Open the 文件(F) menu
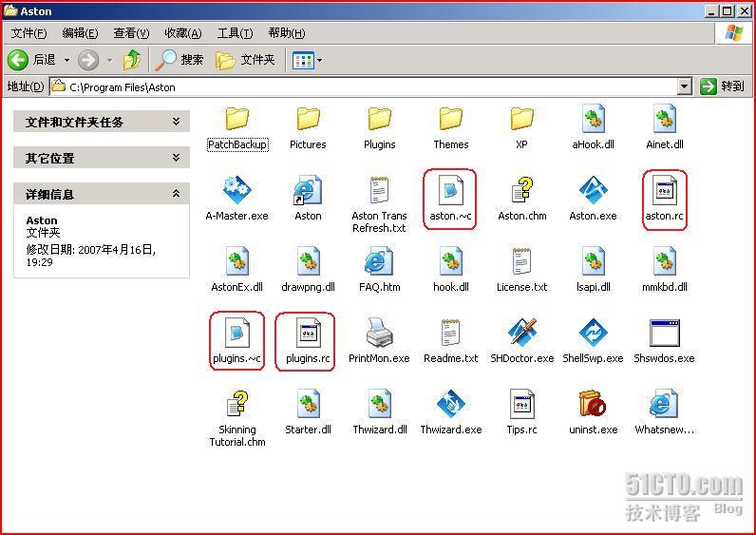Image resolution: width=756 pixels, height=535 pixels. coord(28,33)
